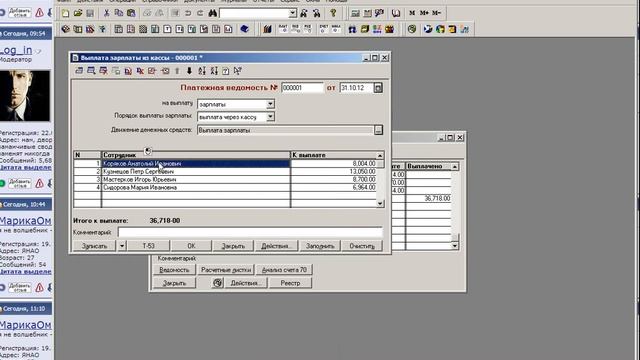
Task: Click binoculars icon in second toolbar
Action: [352, 29]
